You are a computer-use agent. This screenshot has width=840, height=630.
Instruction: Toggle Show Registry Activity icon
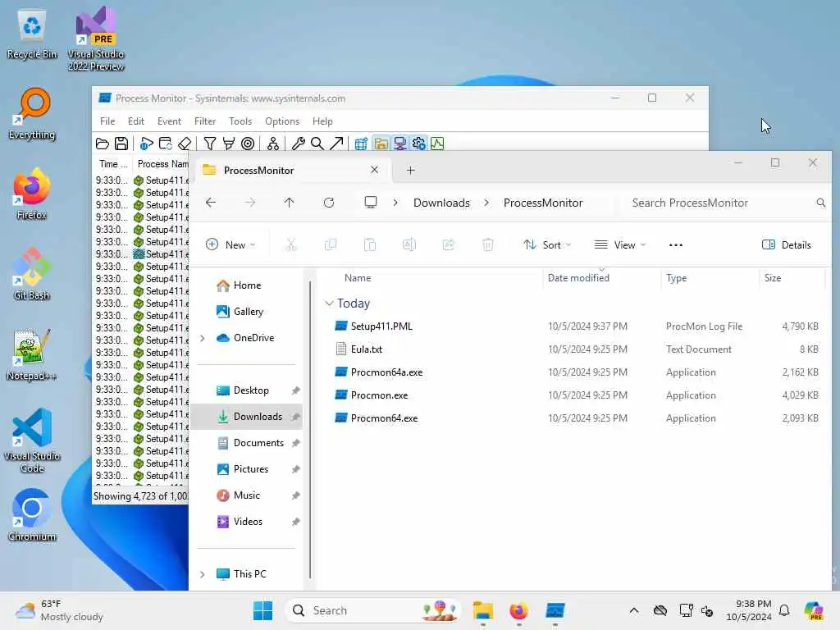(x=361, y=144)
